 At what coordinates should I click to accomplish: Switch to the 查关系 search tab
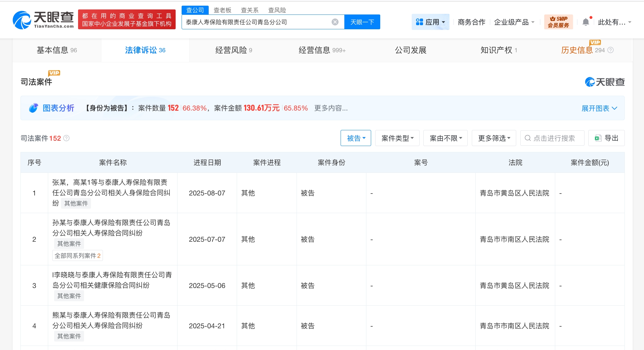pos(250,10)
